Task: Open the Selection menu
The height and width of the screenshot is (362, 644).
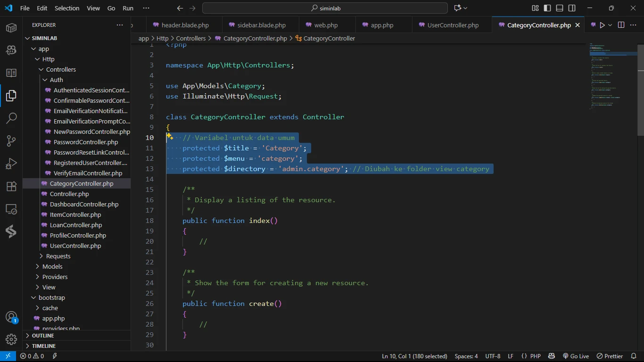Action: coord(67,8)
